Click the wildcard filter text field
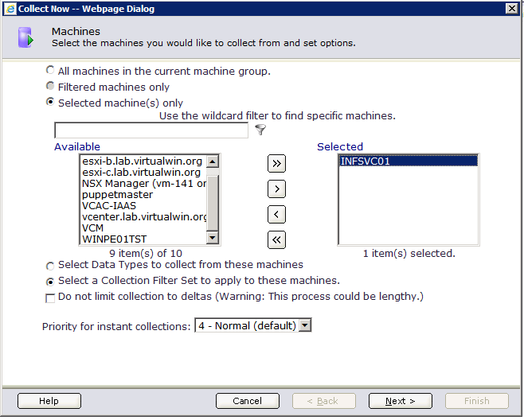 tap(151, 130)
